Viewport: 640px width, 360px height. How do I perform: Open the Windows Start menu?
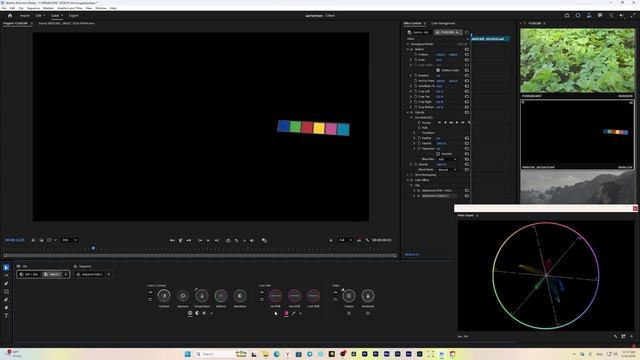point(188,354)
